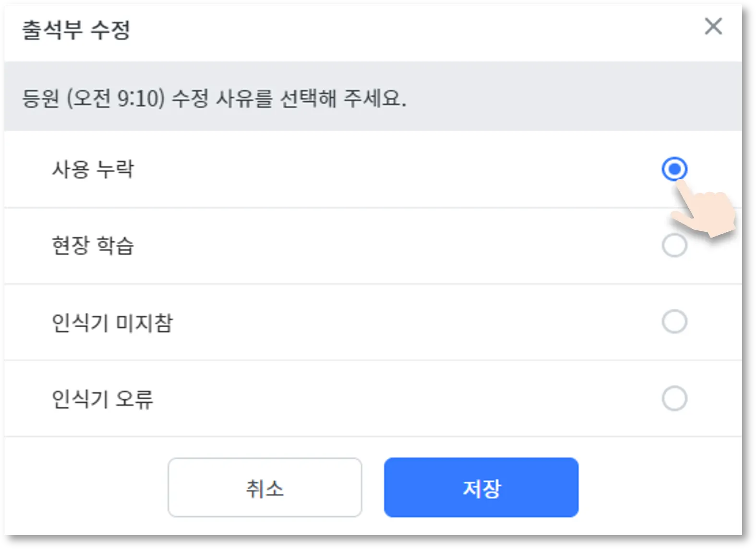Click the 오전 9:10 time in the banner
The image size is (756, 549).
(116, 98)
